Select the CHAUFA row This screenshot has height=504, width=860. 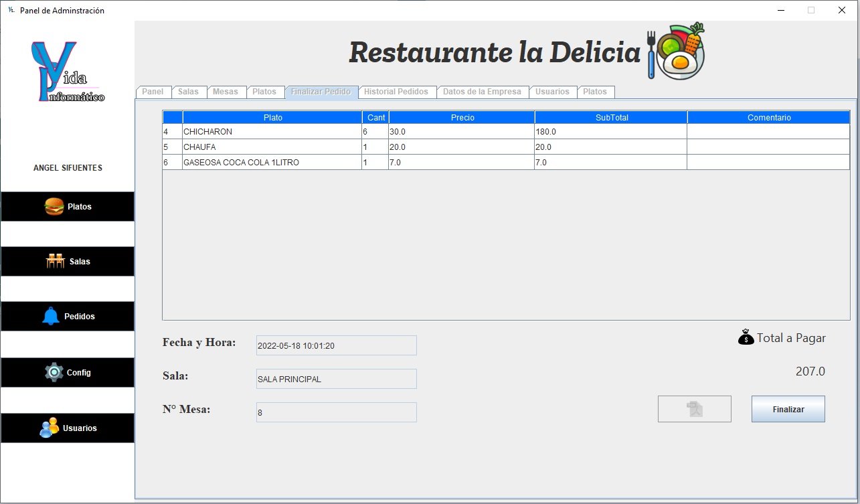click(506, 147)
